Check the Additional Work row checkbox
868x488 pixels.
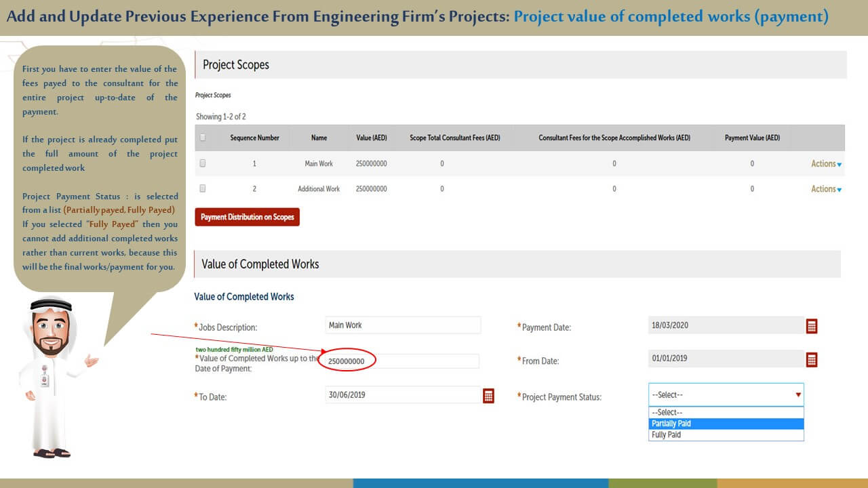(203, 188)
